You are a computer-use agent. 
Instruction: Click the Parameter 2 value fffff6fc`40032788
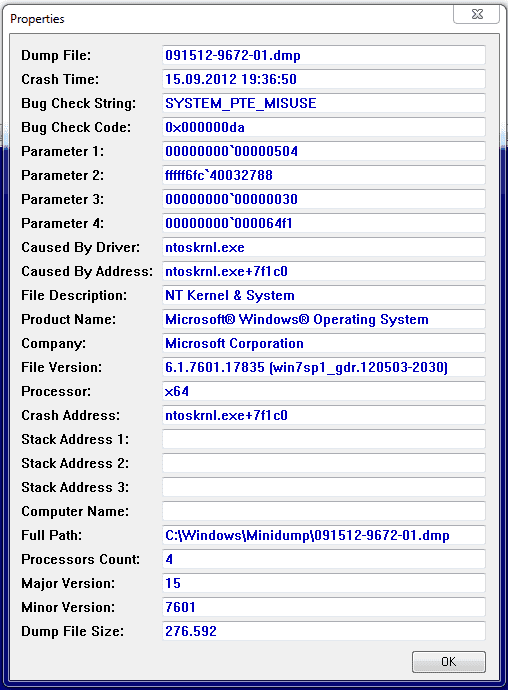pos(324,175)
